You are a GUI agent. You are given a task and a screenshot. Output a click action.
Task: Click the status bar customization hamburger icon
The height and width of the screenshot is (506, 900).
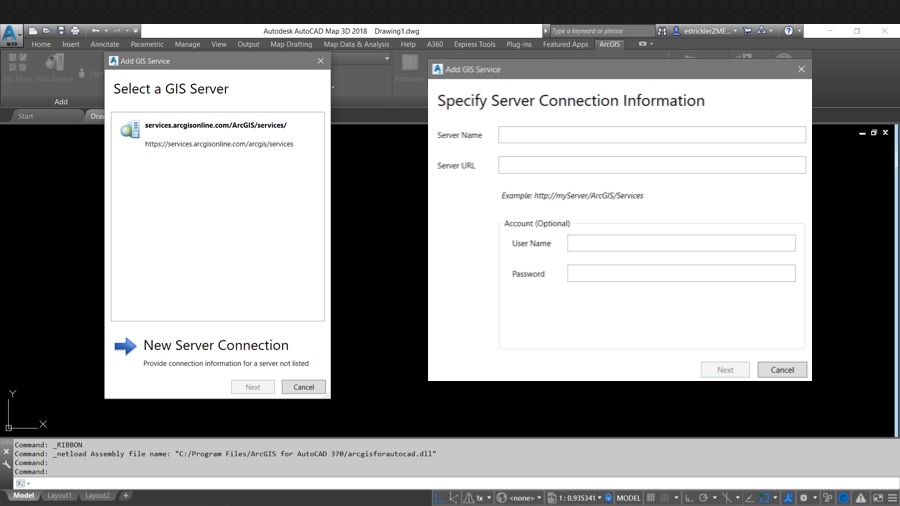[892, 498]
